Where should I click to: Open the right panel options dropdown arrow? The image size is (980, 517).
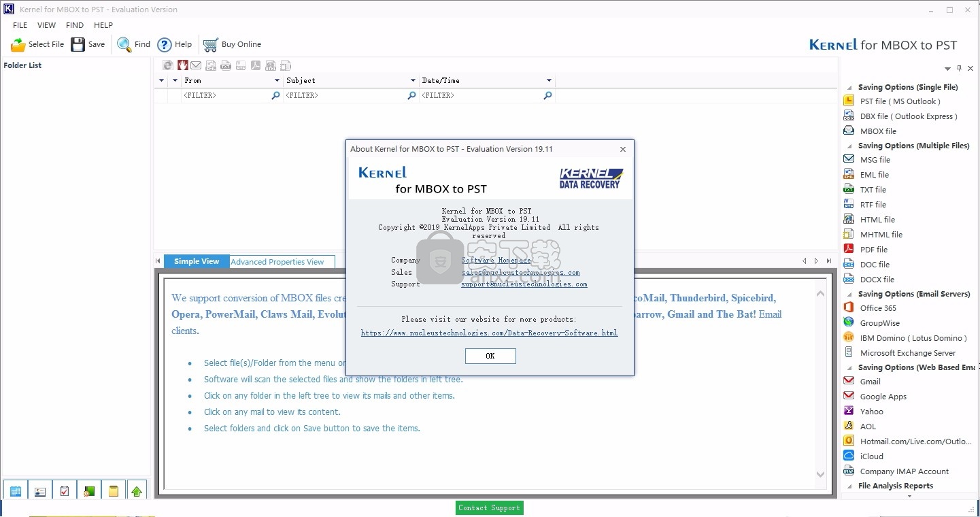click(947, 69)
